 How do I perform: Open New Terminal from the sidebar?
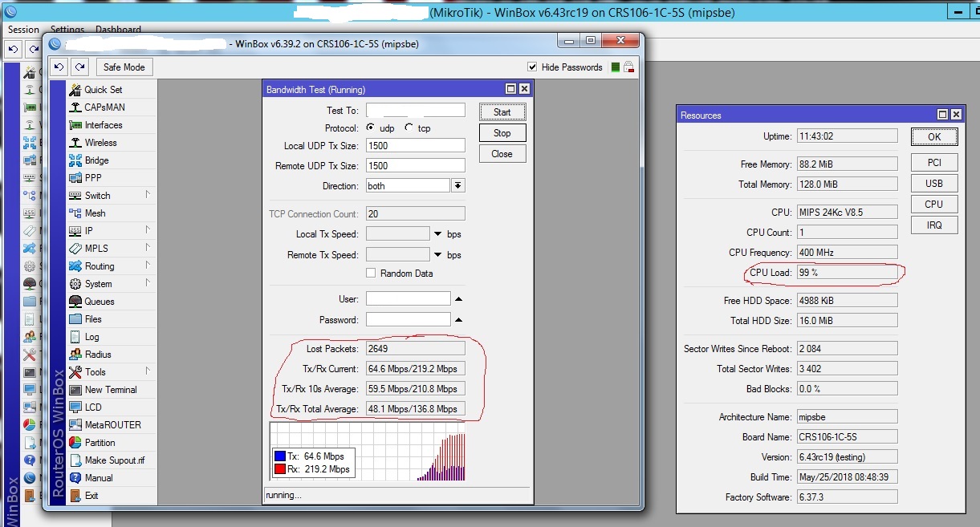(x=111, y=390)
